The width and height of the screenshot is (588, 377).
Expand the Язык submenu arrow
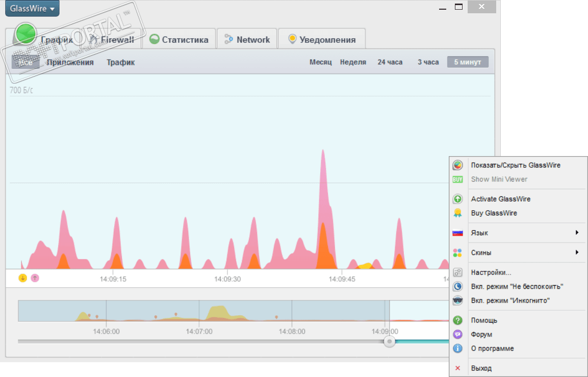click(x=577, y=233)
